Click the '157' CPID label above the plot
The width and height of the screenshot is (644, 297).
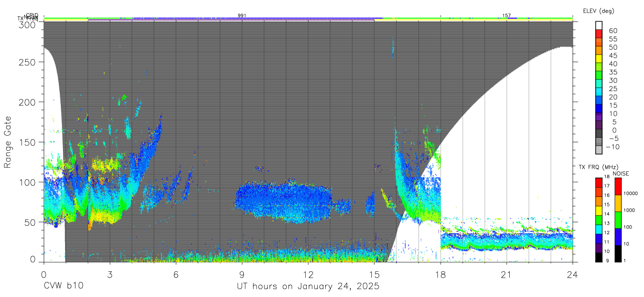coord(506,16)
